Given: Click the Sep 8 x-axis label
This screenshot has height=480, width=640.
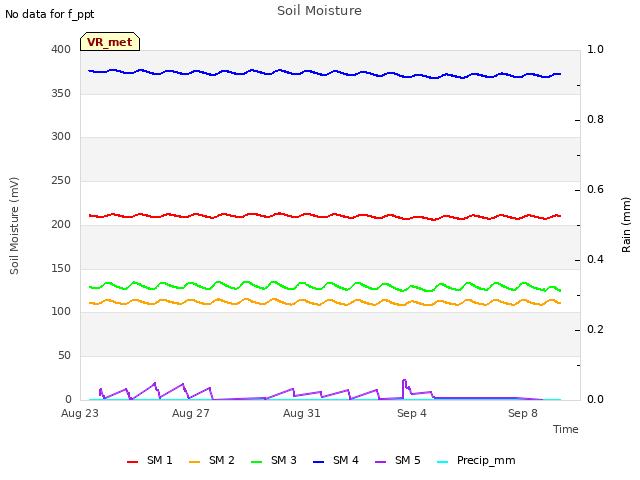Looking at the screenshot, I should pos(523,413).
